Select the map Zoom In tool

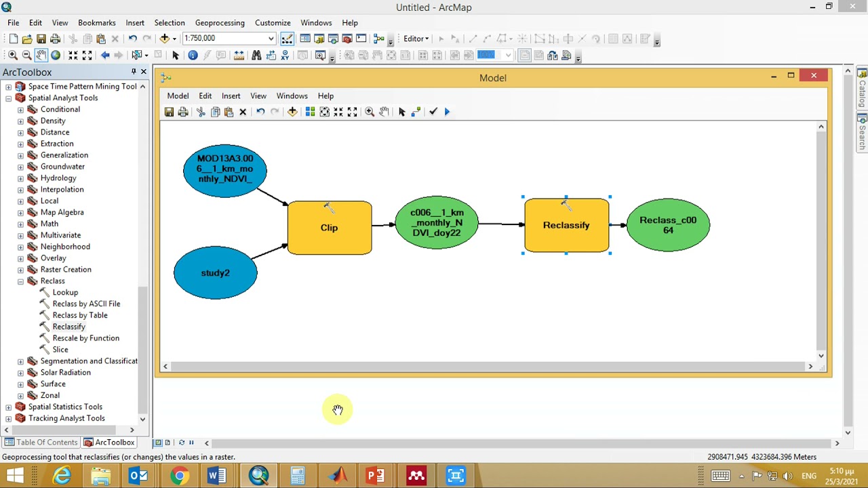coord(12,56)
